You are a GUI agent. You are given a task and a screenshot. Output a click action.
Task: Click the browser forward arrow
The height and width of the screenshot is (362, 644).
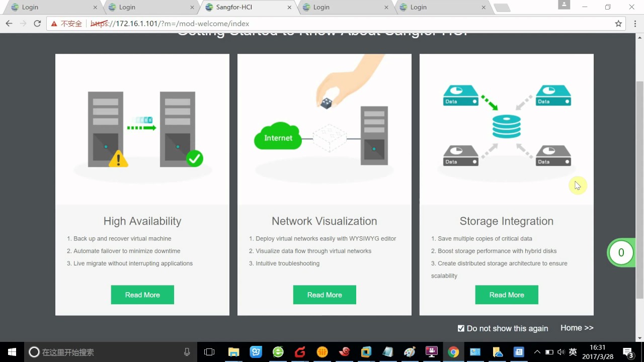pos(23,24)
